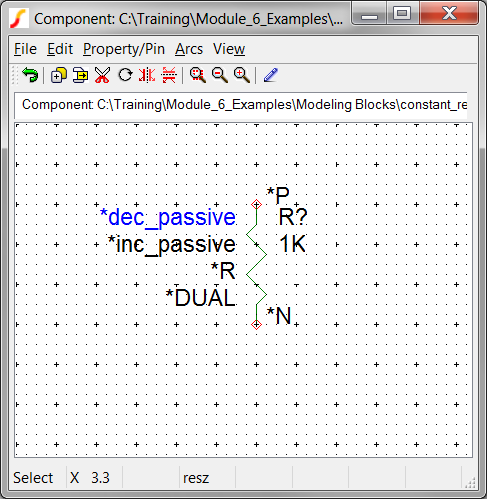This screenshot has width=487, height=499.
Task: Zoom in using the plus magnifier
Action: click(x=242, y=75)
